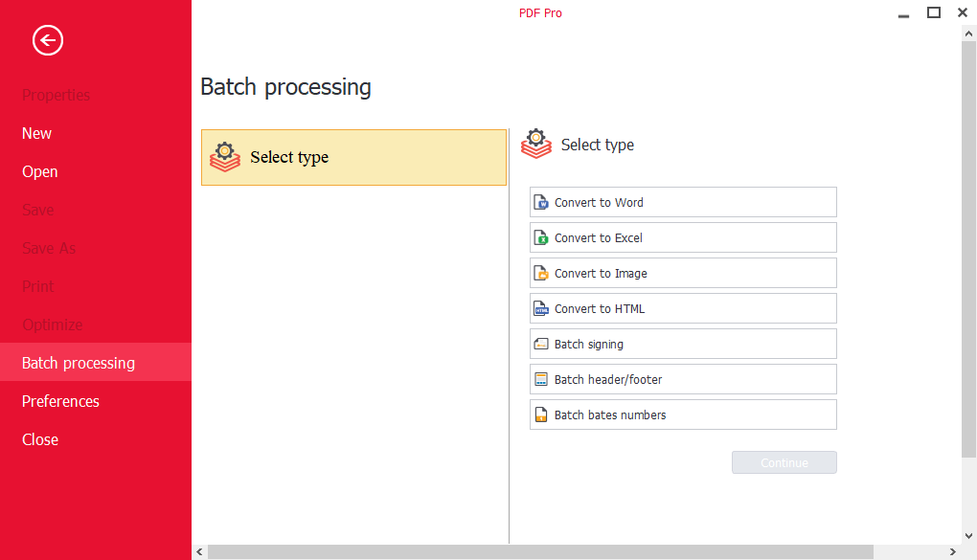Click the HTML document icon
Image resolution: width=977 pixels, height=560 pixels.
pos(541,309)
